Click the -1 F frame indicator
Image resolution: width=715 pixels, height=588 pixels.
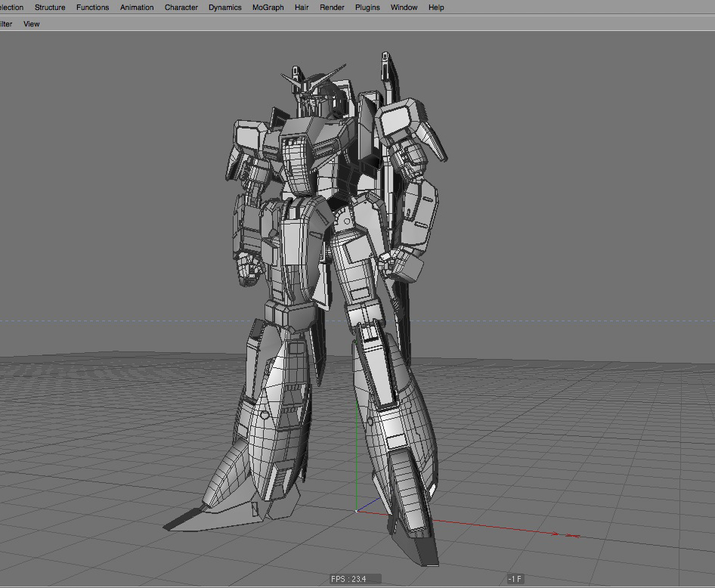pyautogui.click(x=515, y=579)
